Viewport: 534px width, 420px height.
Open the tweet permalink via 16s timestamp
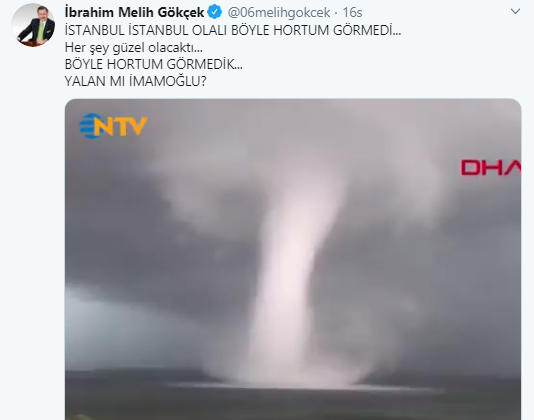pos(352,13)
